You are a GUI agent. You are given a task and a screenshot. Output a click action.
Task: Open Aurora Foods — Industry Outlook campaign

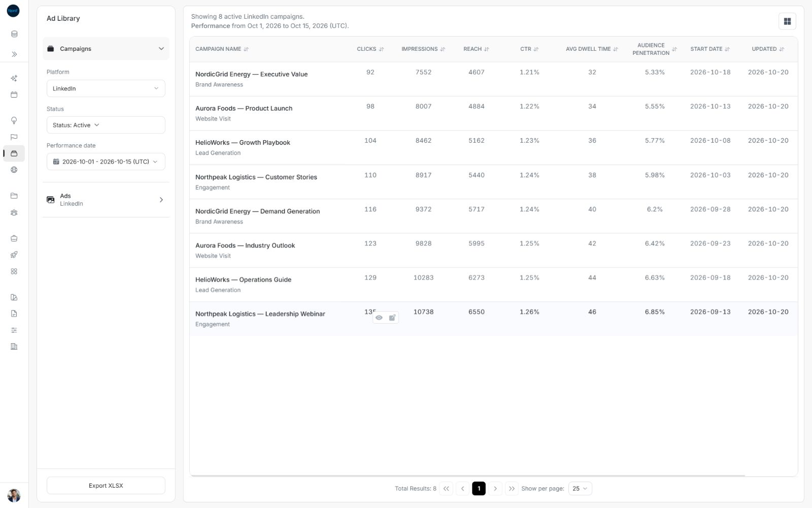click(245, 245)
